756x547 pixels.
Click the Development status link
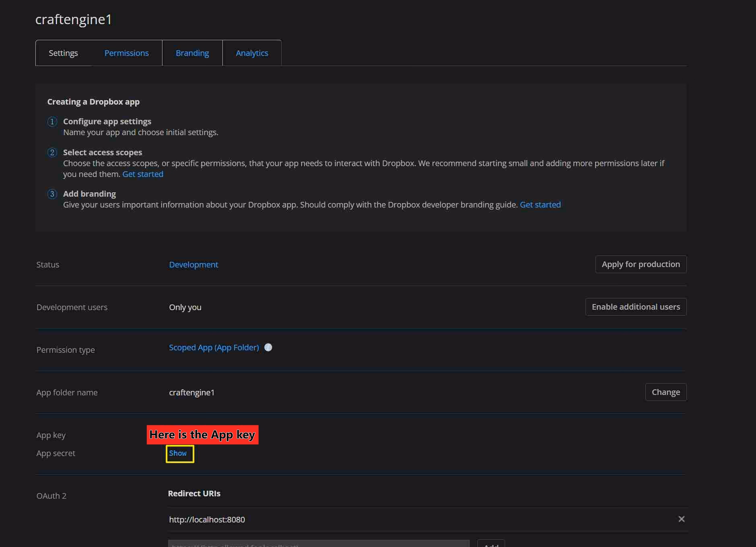point(193,265)
